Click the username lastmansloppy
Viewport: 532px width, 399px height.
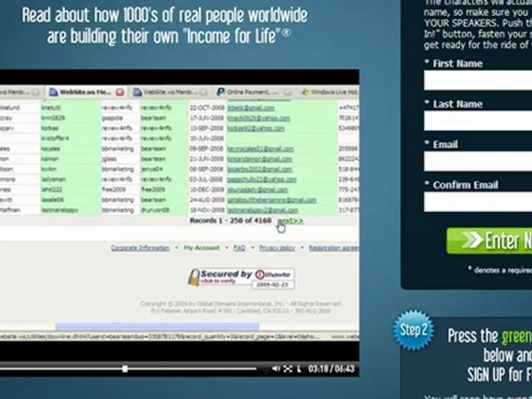pyautogui.click(x=59, y=210)
